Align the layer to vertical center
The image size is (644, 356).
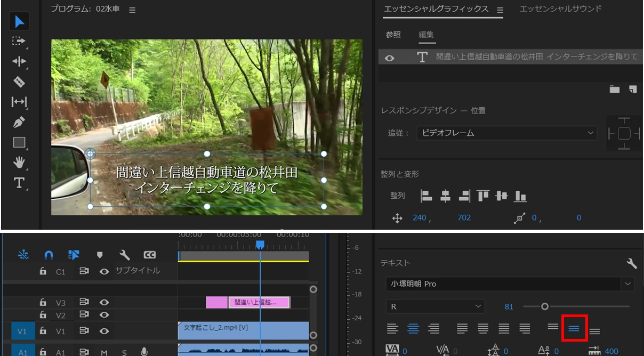(502, 196)
